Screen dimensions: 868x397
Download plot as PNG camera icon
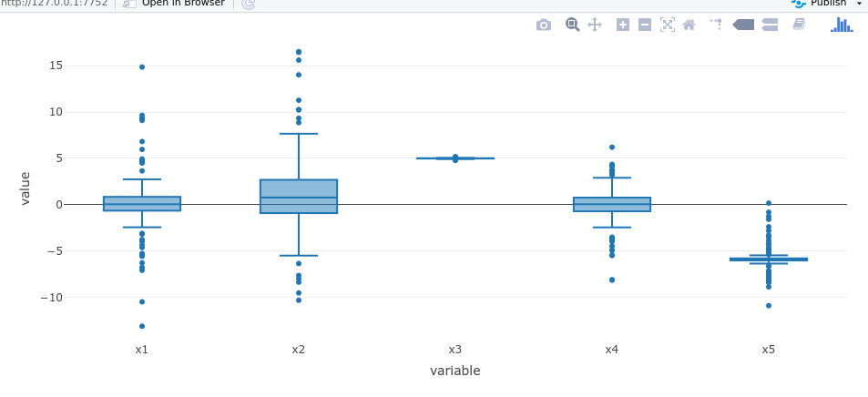pyautogui.click(x=544, y=25)
